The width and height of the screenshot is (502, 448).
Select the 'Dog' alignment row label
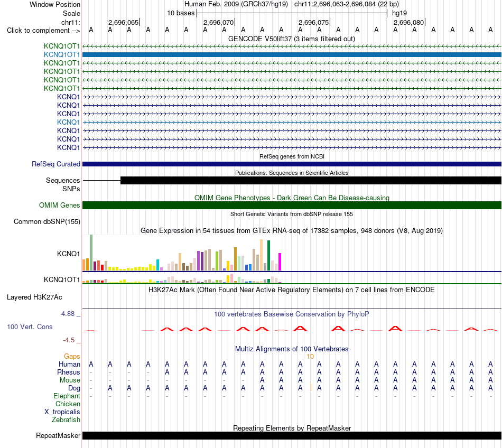coord(74,388)
